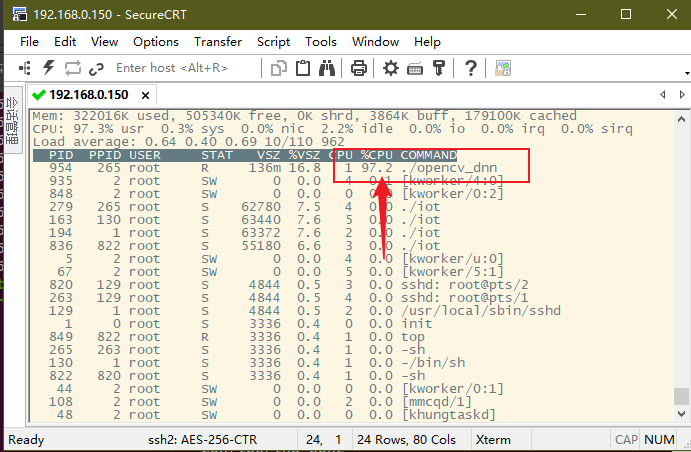Viewport: 691px width, 452px height.
Task: Click the Paste clipboard icon
Action: [x=303, y=68]
